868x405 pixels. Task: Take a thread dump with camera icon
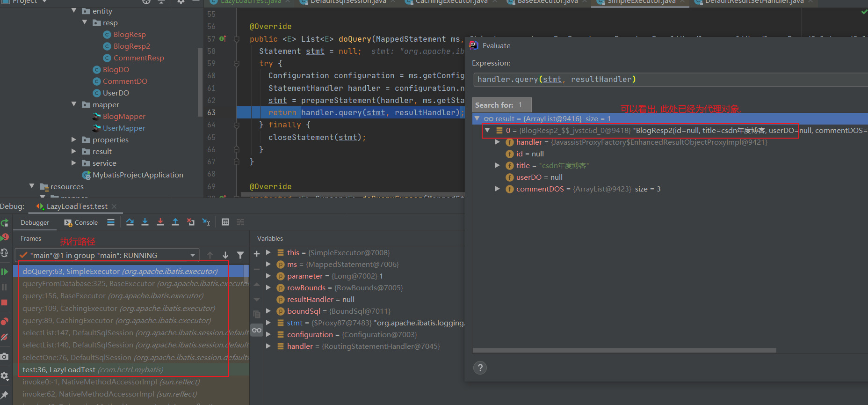click(x=5, y=356)
